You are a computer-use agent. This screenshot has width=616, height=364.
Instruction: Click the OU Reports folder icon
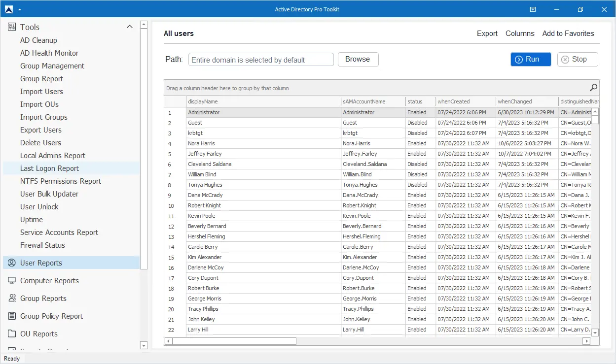click(x=12, y=334)
